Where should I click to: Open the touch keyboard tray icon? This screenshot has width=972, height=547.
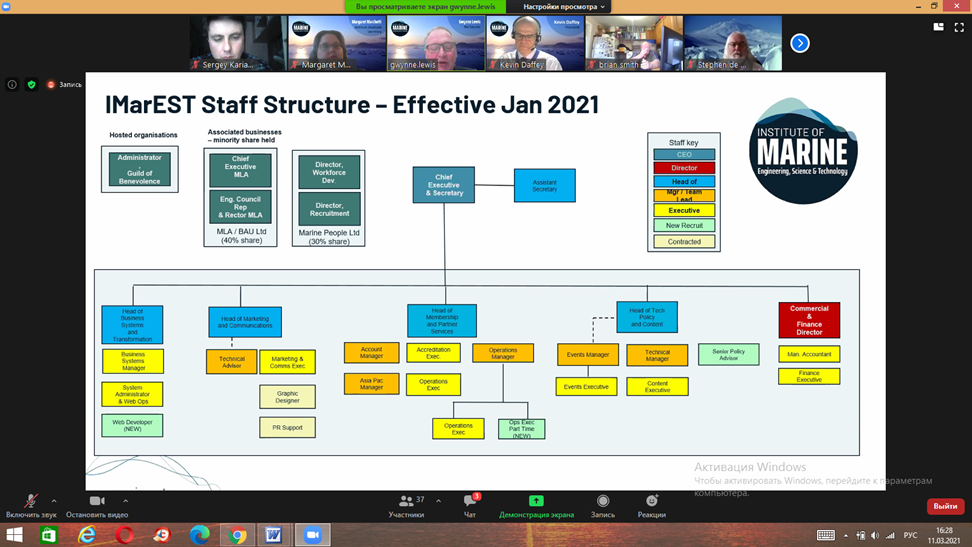pyautogui.click(x=826, y=535)
